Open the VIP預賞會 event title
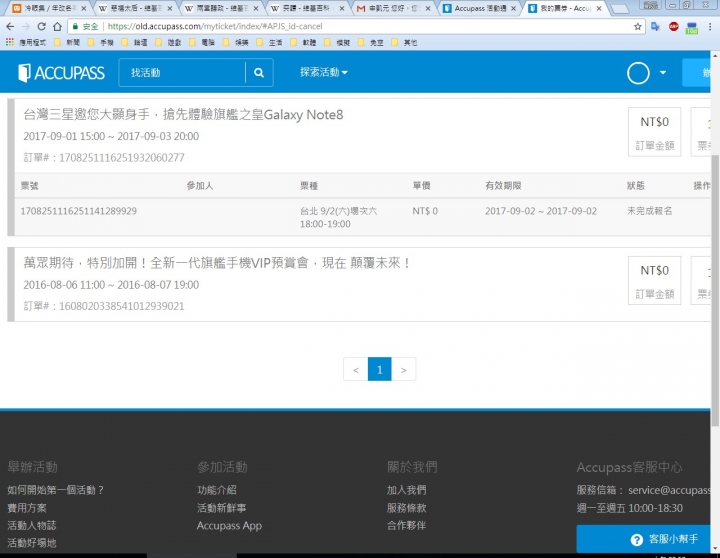Viewport: 720px width, 558px height. 217,263
